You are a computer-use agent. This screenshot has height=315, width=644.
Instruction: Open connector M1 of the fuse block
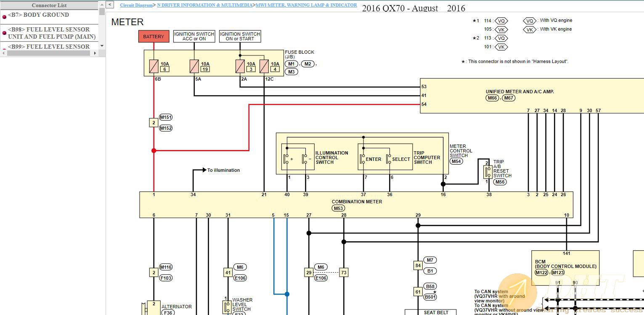[x=291, y=64]
